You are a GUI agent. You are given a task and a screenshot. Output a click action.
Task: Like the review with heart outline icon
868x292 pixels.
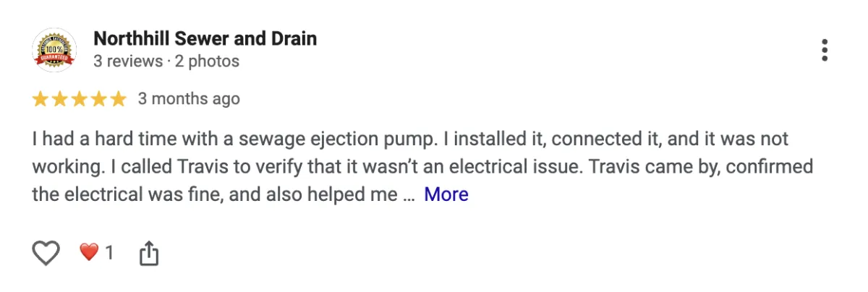point(46,252)
